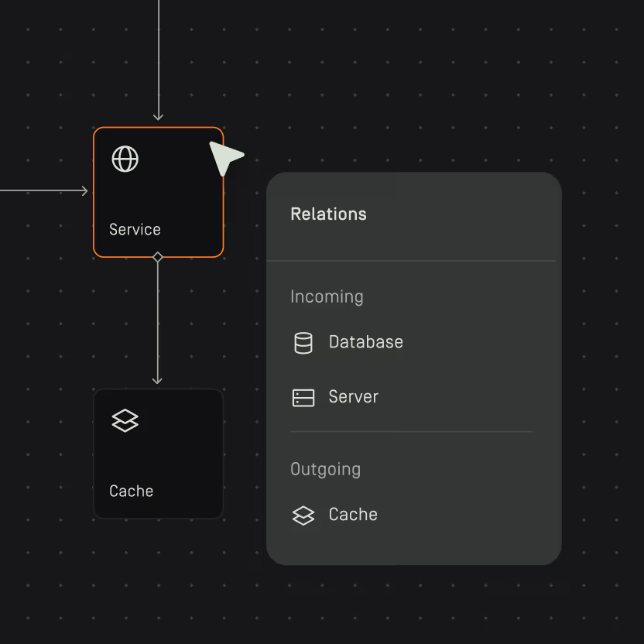Click the diamond connection handle below Service
Screen dimensions: 644x644
tap(158, 255)
